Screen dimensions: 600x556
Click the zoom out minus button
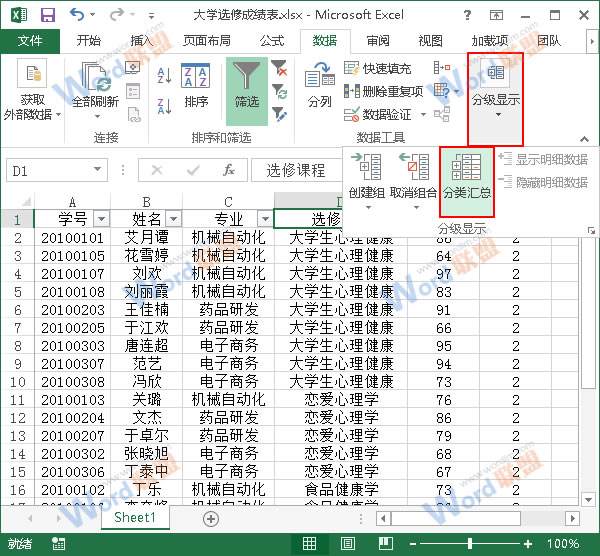(413, 544)
